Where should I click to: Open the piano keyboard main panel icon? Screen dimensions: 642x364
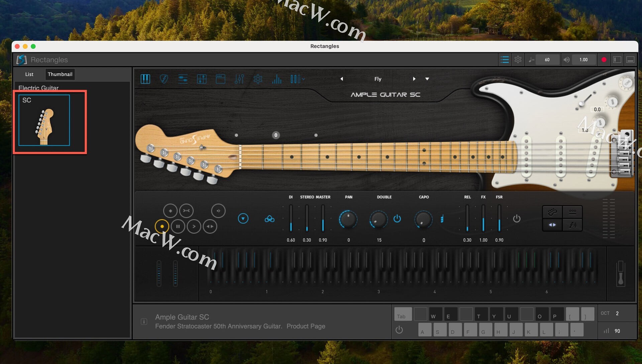pyautogui.click(x=145, y=79)
